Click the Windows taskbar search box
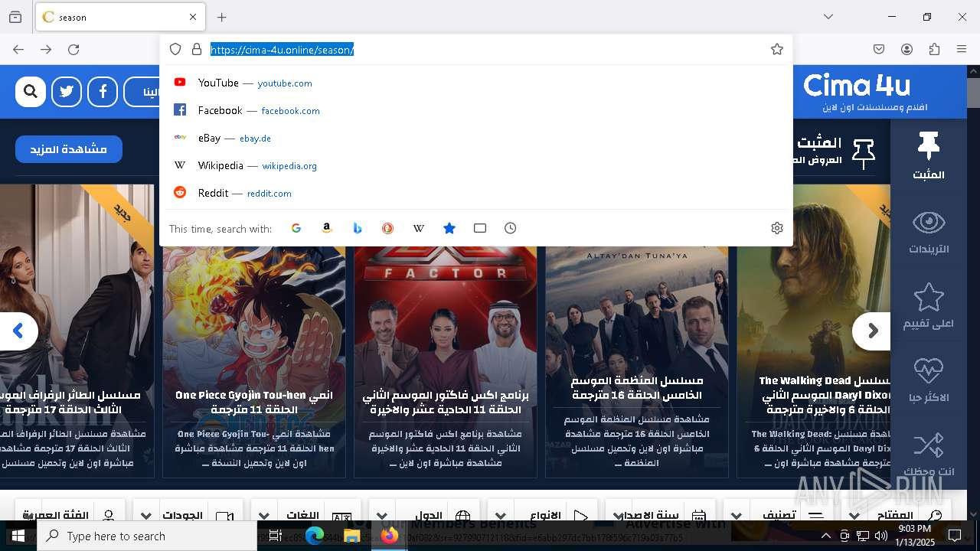Image resolution: width=980 pixels, height=551 pixels. 147,536
